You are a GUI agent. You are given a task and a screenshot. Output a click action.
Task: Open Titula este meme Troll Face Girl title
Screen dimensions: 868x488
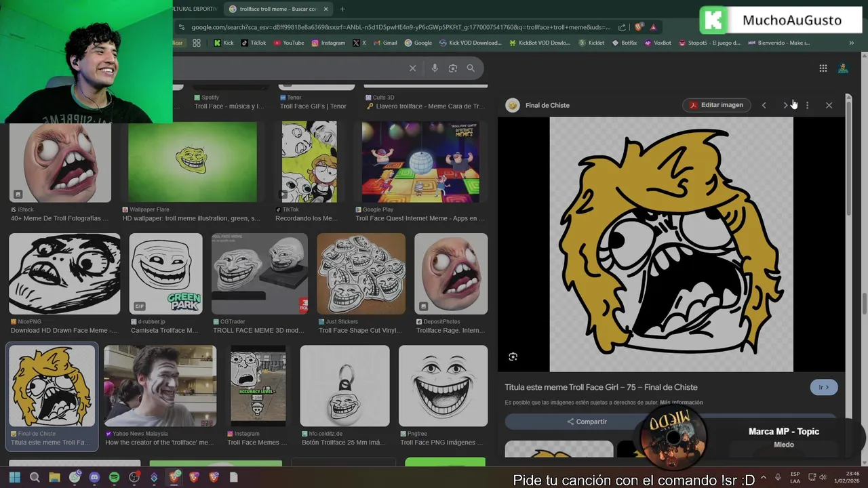coord(601,387)
